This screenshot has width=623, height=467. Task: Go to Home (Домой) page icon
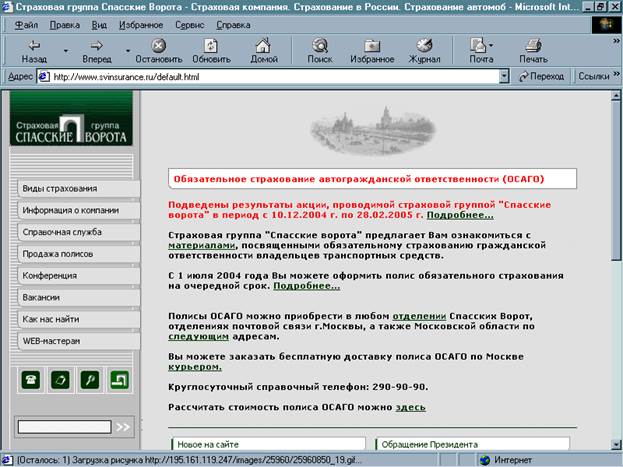coord(264,49)
